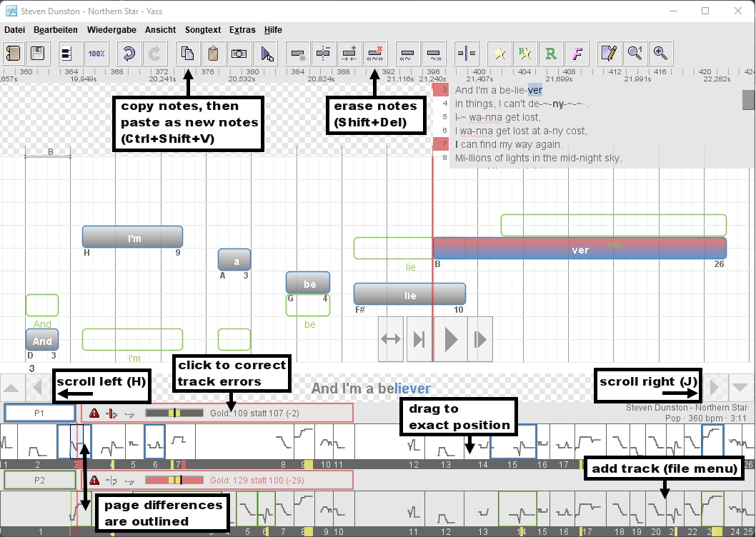Viewport: 756px width, 537px height.
Task: Open the Songtext menu
Action: 203,30
